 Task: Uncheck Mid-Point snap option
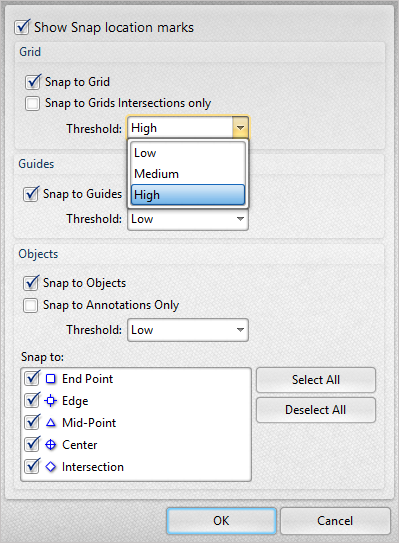click(x=32, y=422)
